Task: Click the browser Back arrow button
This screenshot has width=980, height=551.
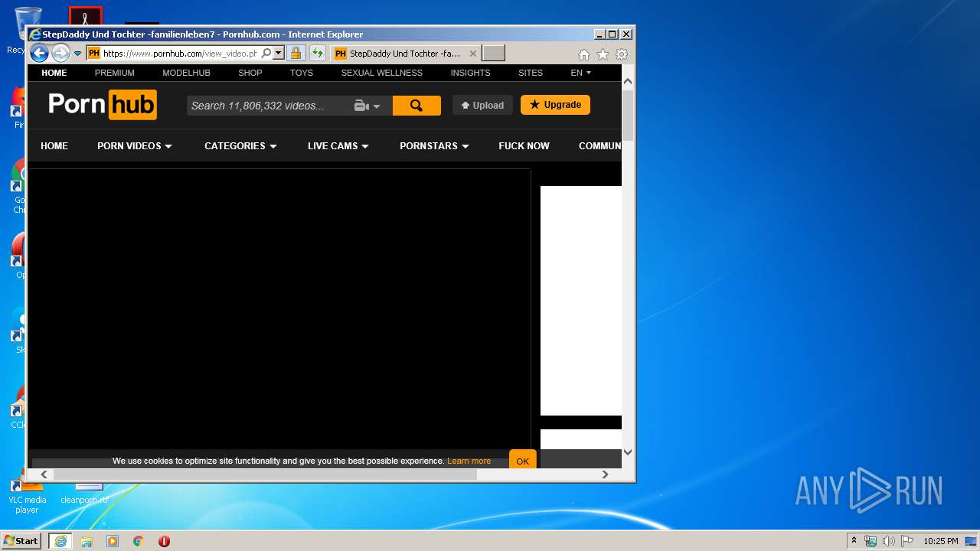Action: [x=39, y=54]
